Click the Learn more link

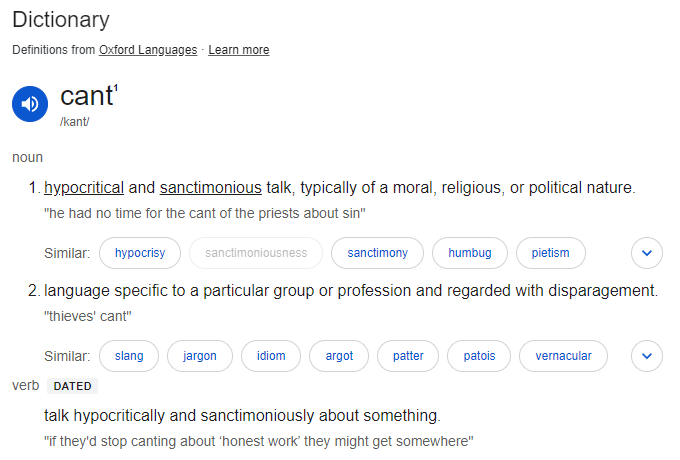click(239, 50)
